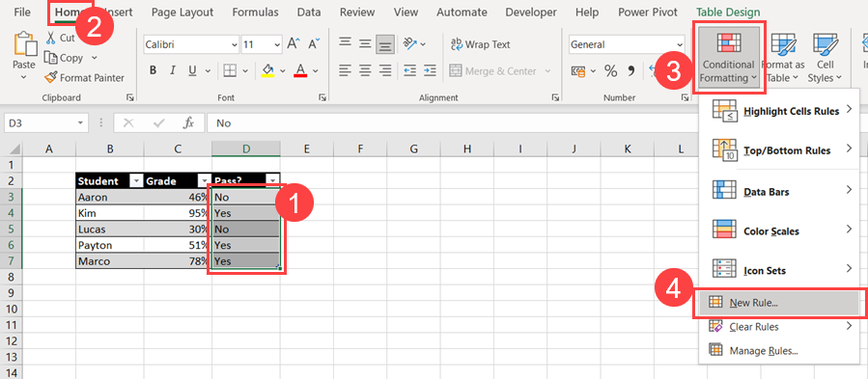The width and height of the screenshot is (868, 379).
Task: Switch to the Table Design tab
Action: click(728, 12)
